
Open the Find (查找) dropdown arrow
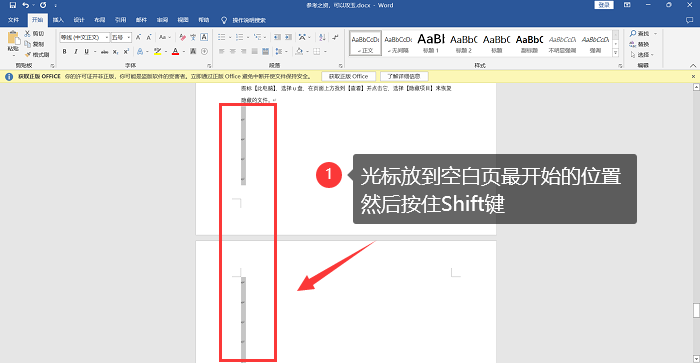click(655, 33)
